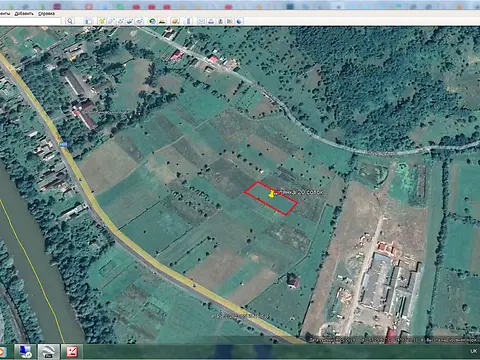The width and height of the screenshot is (480, 360).
Task: Show historical imagery clock icon
Action: (x=152, y=21)
